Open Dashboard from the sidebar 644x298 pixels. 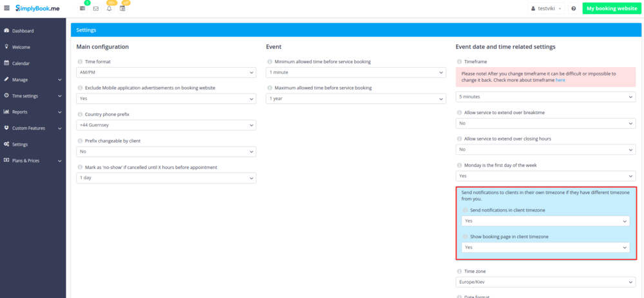(x=23, y=31)
